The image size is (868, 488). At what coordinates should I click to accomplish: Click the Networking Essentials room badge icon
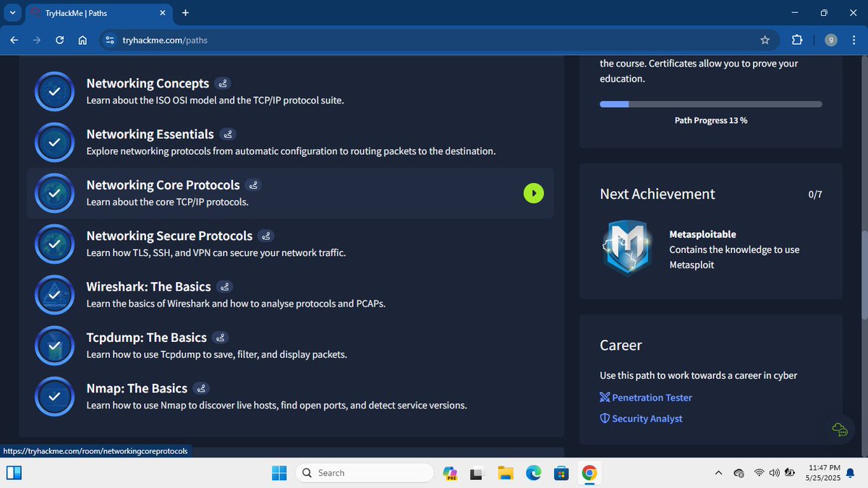(55, 142)
